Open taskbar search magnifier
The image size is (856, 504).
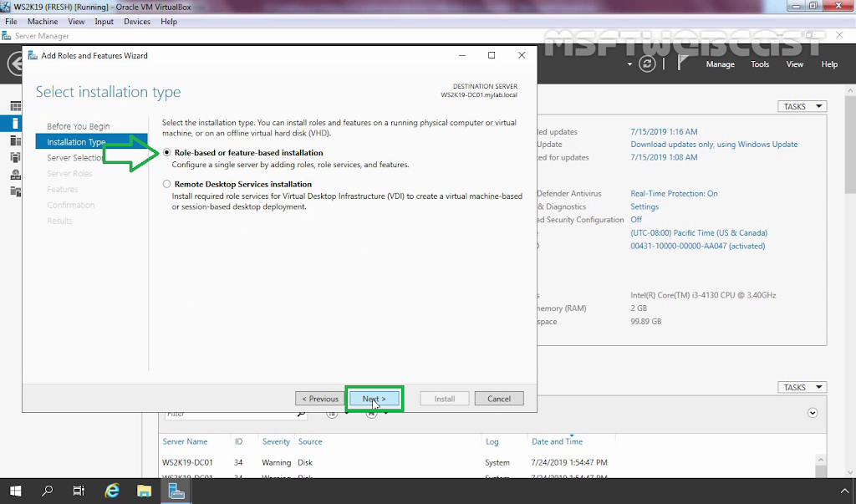tap(47, 491)
